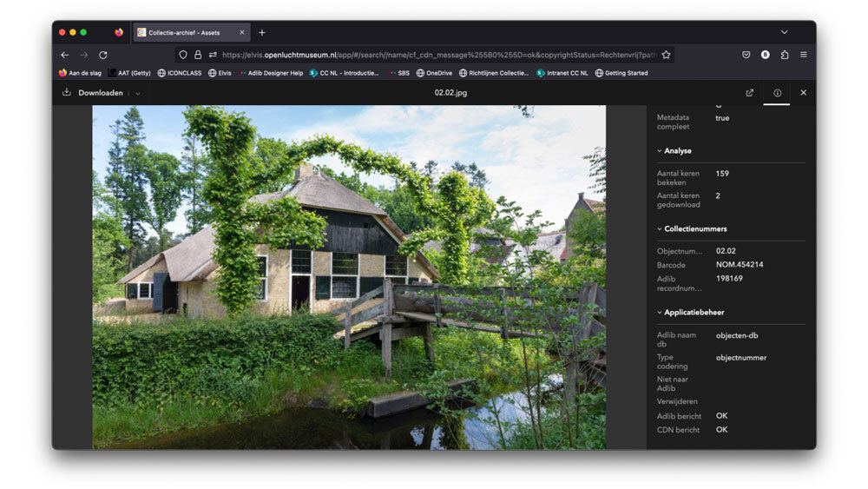Open the SBS bookmark
Image resolution: width=868 pixels, height=489 pixels.
[399, 73]
